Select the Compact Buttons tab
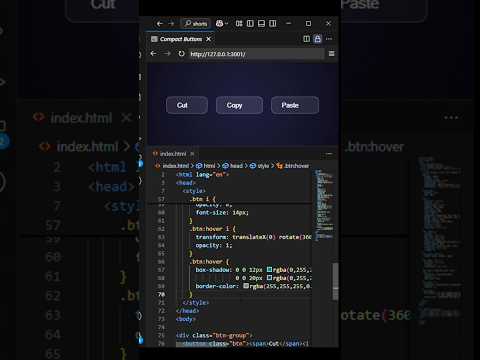Screen dimensions: 480x360 (x=181, y=39)
